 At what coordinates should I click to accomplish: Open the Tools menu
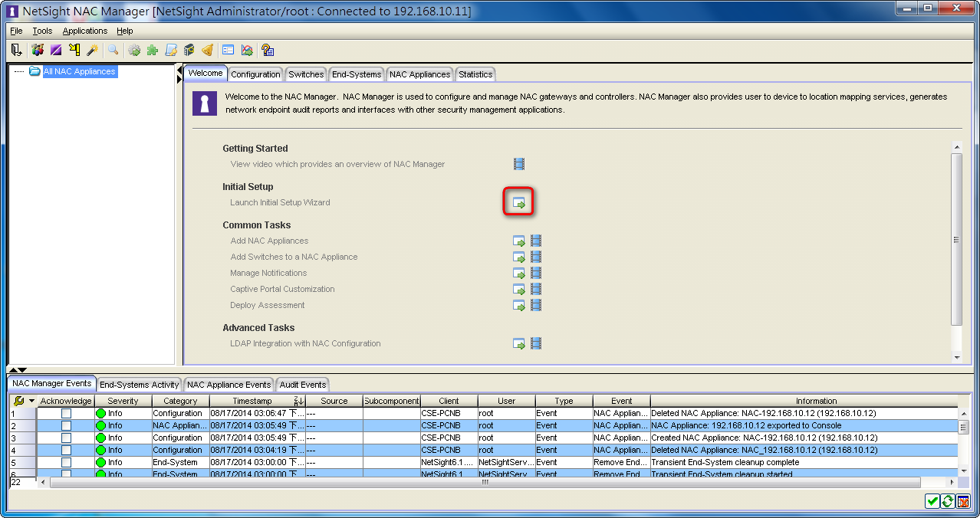click(x=42, y=31)
